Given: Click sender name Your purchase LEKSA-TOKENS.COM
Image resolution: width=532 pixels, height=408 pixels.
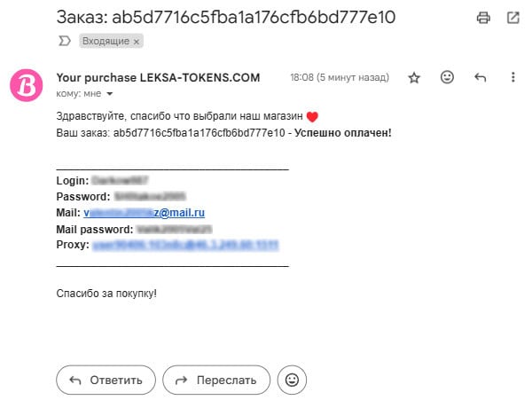Looking at the screenshot, I should click(x=158, y=78).
